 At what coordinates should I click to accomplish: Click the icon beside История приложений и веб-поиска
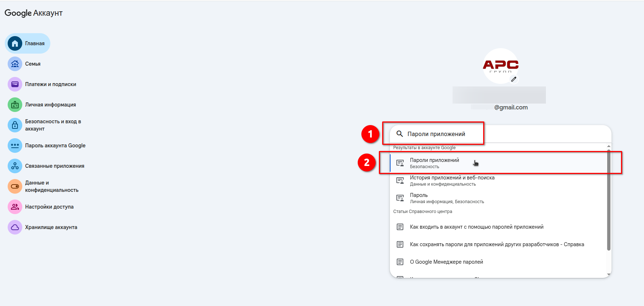pos(400,181)
